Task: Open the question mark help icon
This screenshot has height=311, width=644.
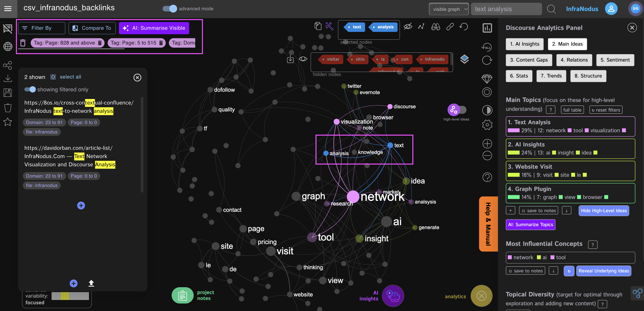Action: (x=487, y=177)
